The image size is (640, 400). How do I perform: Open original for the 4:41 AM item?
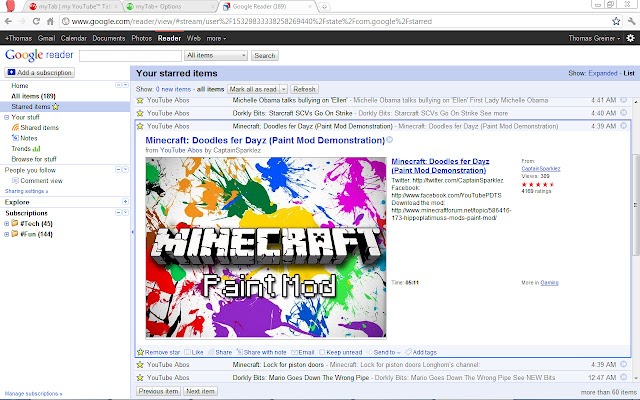[x=624, y=100]
